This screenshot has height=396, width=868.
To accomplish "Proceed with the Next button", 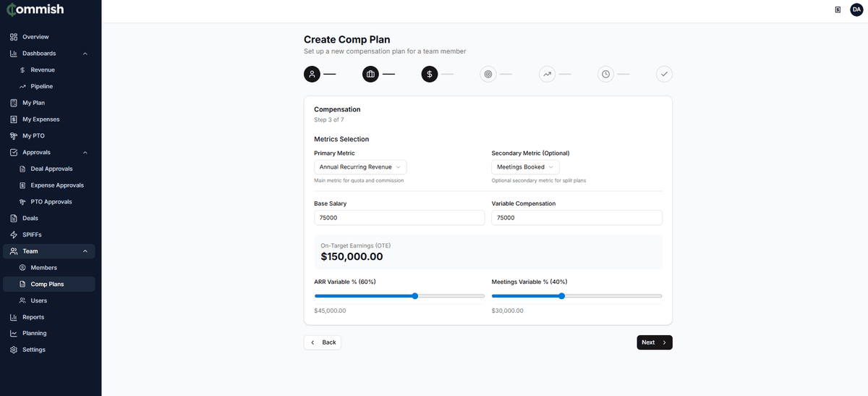I will [x=655, y=342].
